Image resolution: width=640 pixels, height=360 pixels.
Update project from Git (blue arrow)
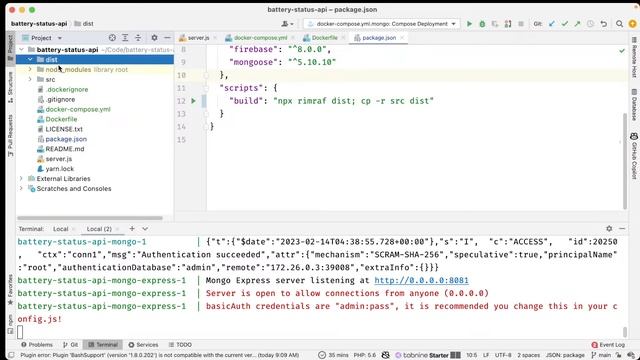(x=552, y=24)
